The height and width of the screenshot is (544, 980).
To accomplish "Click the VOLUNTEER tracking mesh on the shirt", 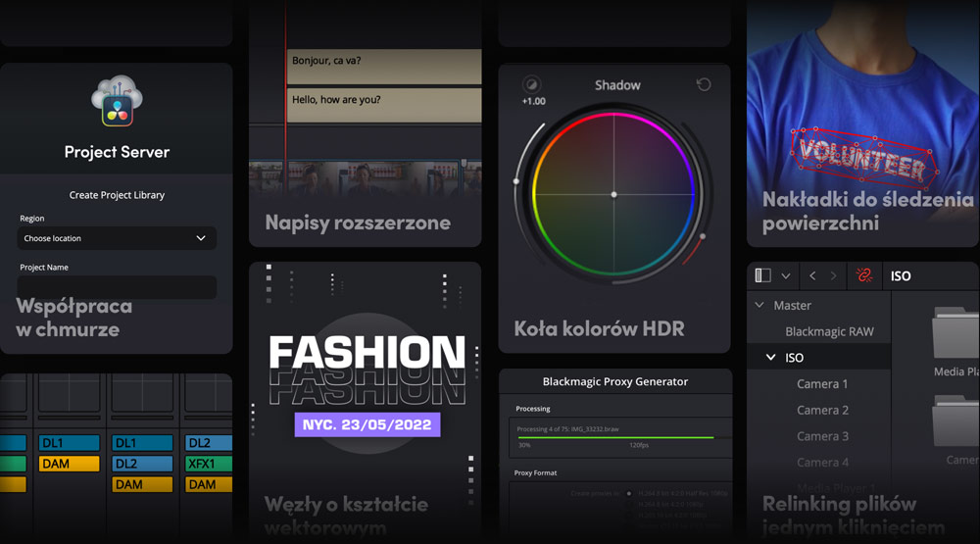I will pos(864,160).
